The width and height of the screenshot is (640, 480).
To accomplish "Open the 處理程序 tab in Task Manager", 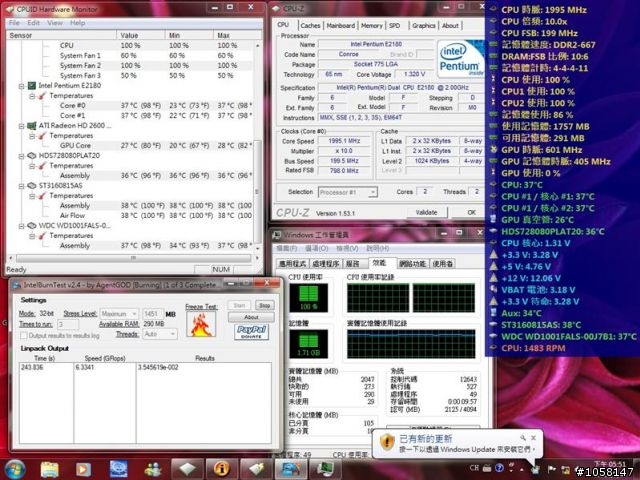I will [326, 264].
